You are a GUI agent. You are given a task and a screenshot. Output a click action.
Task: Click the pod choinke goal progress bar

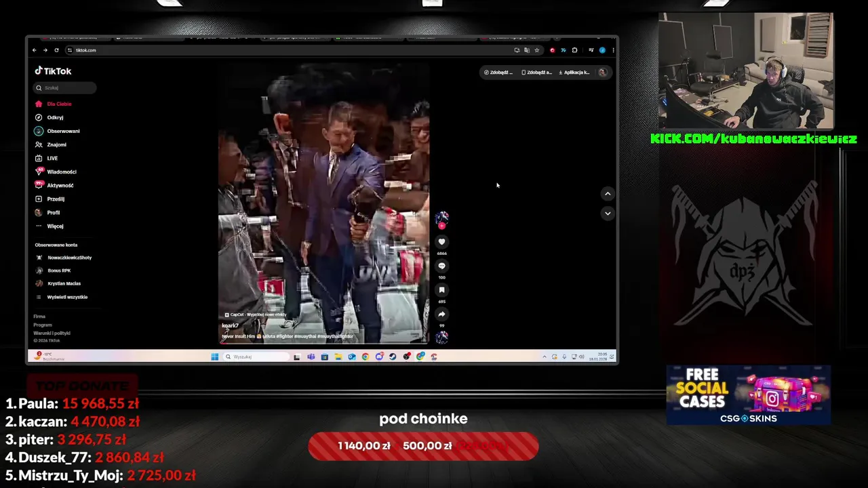click(x=423, y=446)
